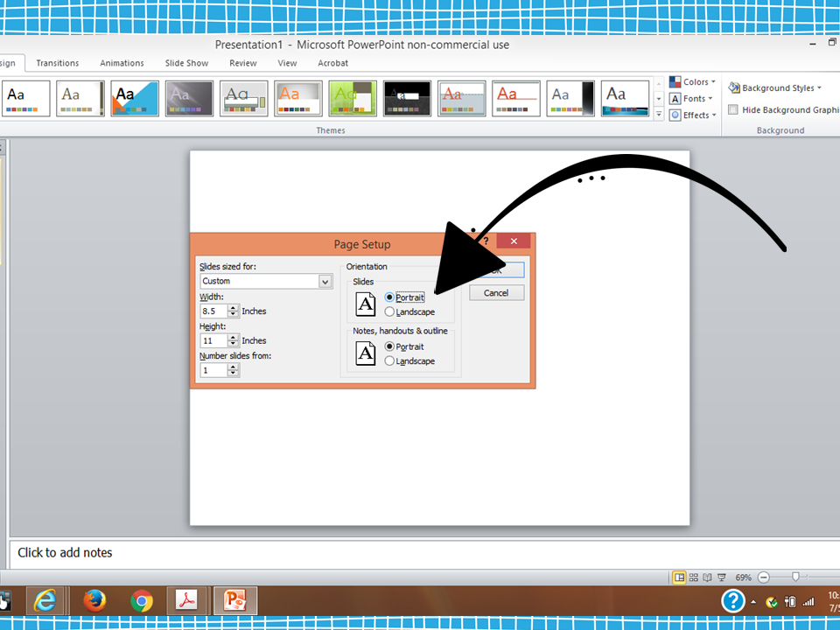Viewport: 840px width, 630px height.
Task: Decrease the Height value with down arrow
Action: point(233,343)
